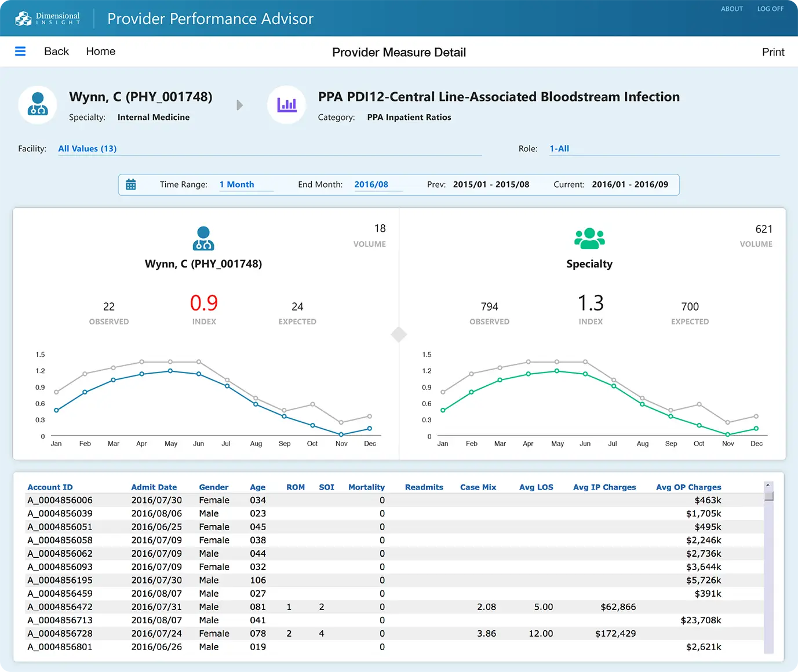Sort table by Admit Date column
Image resolution: width=798 pixels, height=672 pixels.
[x=154, y=487]
